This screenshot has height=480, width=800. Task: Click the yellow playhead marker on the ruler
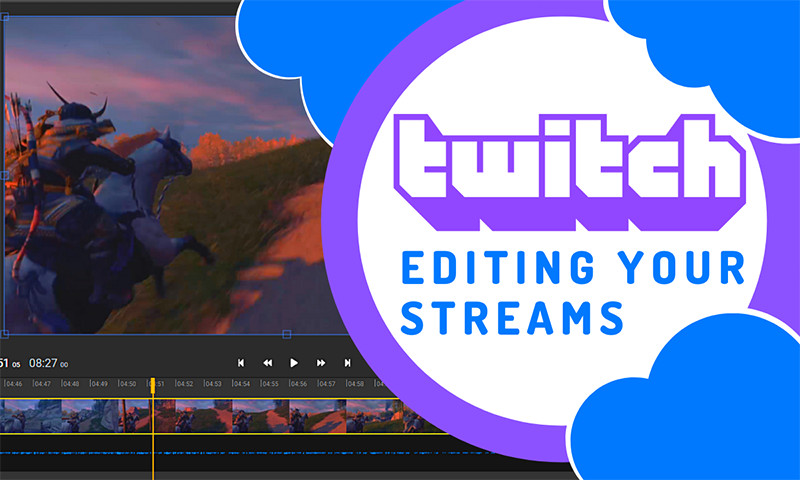pyautogui.click(x=153, y=386)
